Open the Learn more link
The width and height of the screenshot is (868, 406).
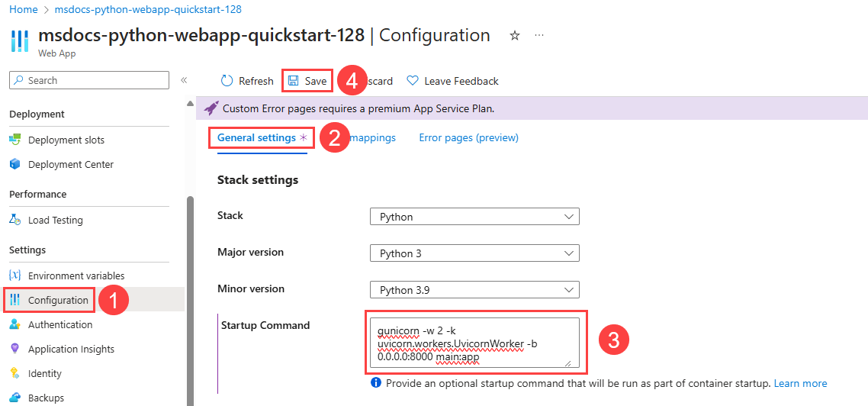point(800,383)
